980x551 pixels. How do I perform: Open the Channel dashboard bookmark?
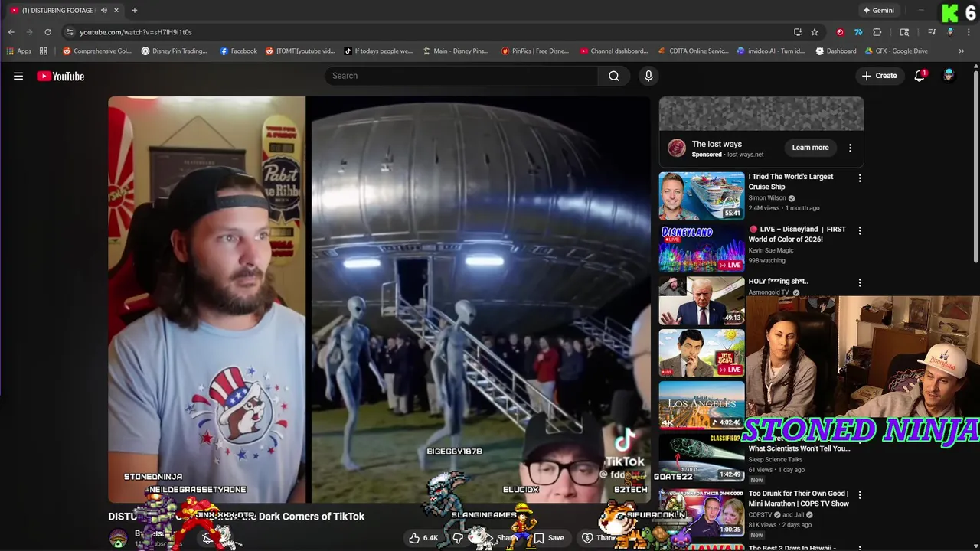(x=614, y=51)
